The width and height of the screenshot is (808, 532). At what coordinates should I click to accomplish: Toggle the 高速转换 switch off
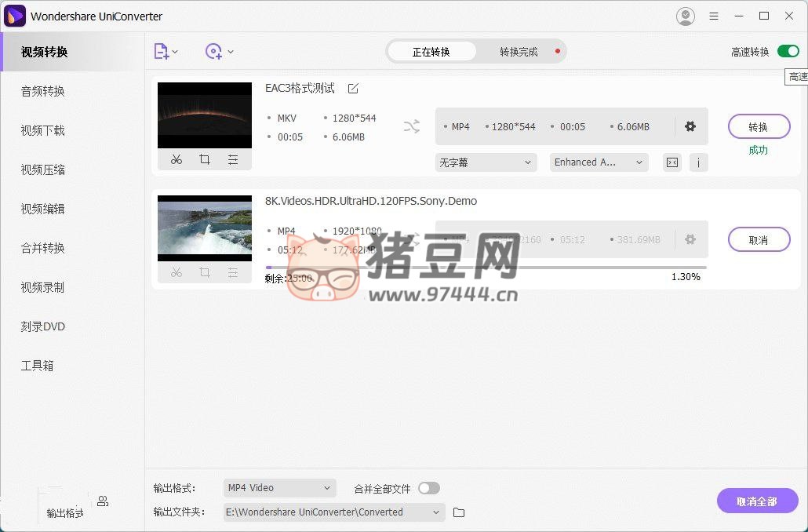click(x=788, y=52)
